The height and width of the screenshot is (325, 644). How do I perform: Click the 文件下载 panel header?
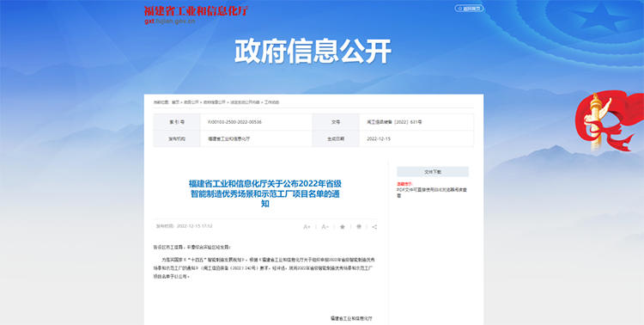click(433, 172)
